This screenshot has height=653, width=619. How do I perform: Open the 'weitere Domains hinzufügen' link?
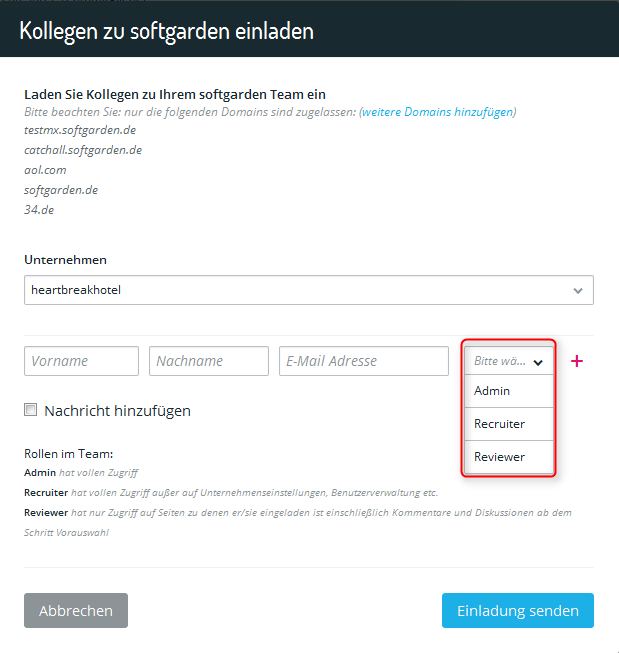coord(437,112)
